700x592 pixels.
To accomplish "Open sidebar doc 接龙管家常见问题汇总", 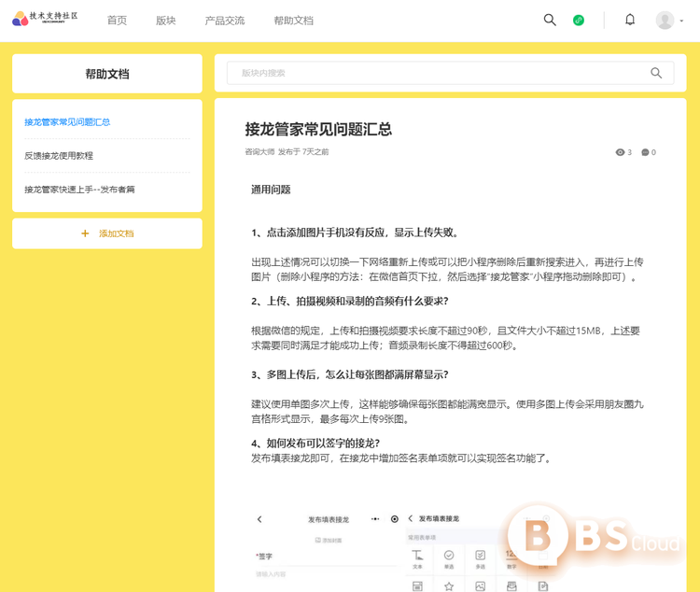I will (x=67, y=122).
